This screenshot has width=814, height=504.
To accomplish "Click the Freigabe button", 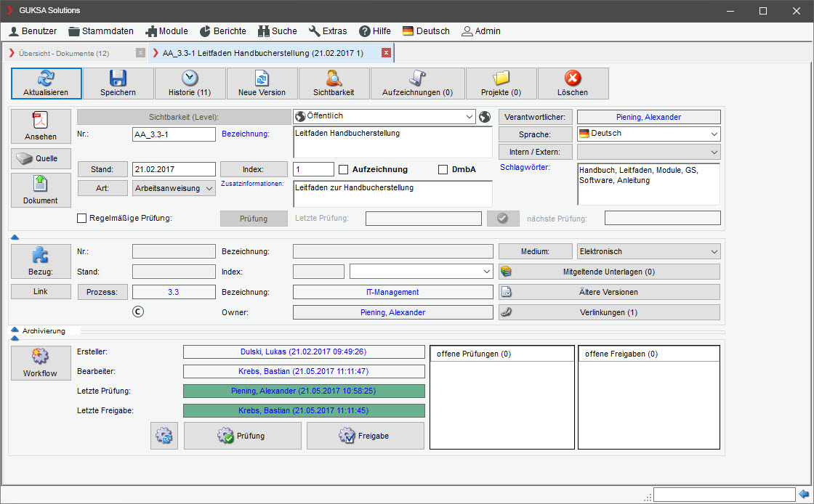I will coord(365,436).
